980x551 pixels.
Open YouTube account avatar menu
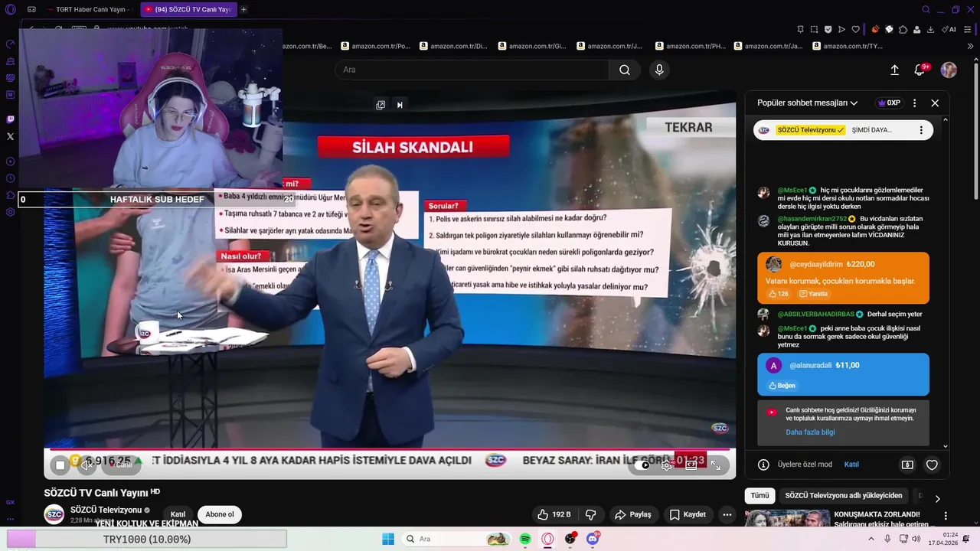(x=949, y=70)
